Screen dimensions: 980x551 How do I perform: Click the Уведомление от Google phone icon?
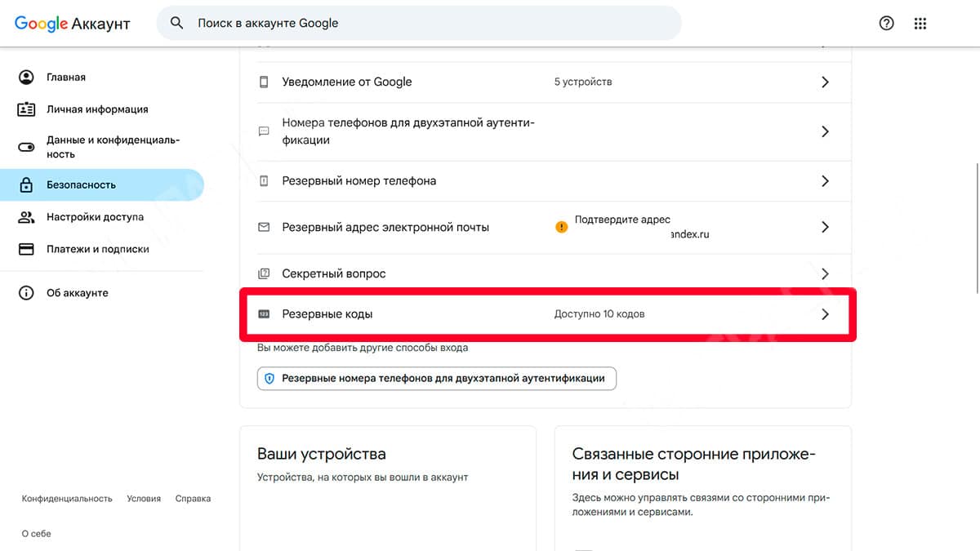pyautogui.click(x=264, y=82)
